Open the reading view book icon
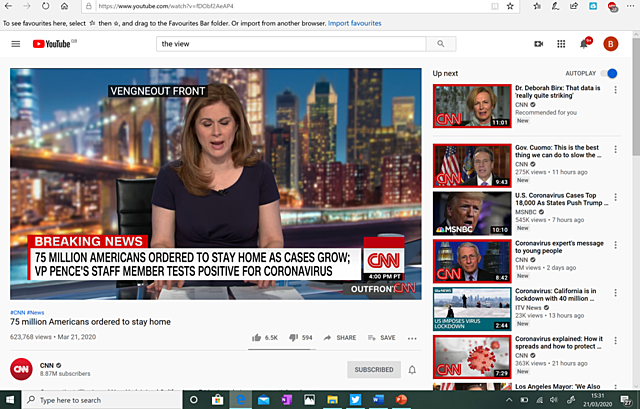This screenshot has width=640, height=409. point(495,6)
